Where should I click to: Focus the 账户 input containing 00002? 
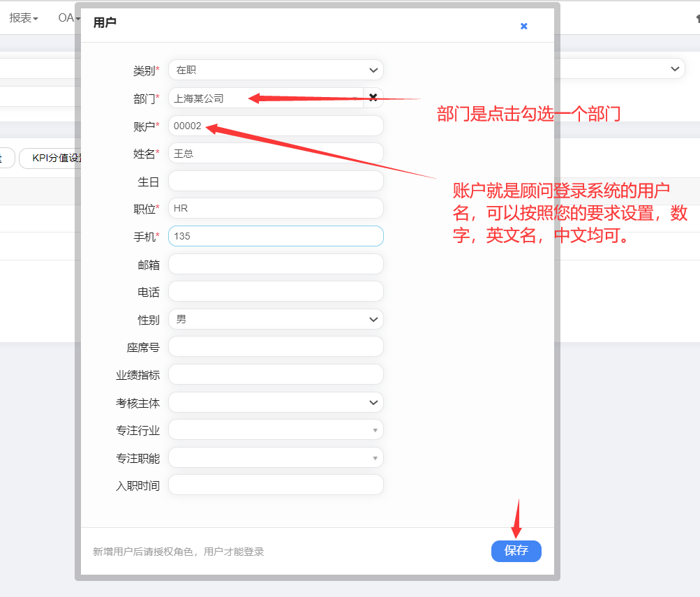(276, 126)
